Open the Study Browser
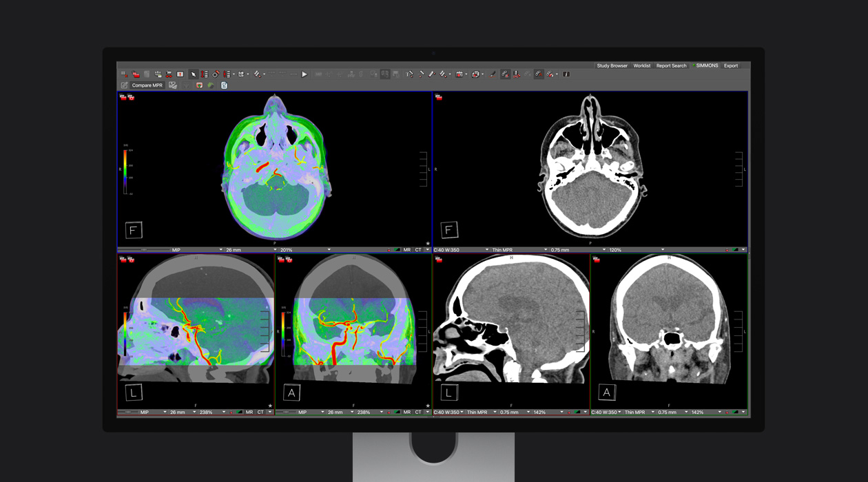868x482 pixels. coord(612,65)
